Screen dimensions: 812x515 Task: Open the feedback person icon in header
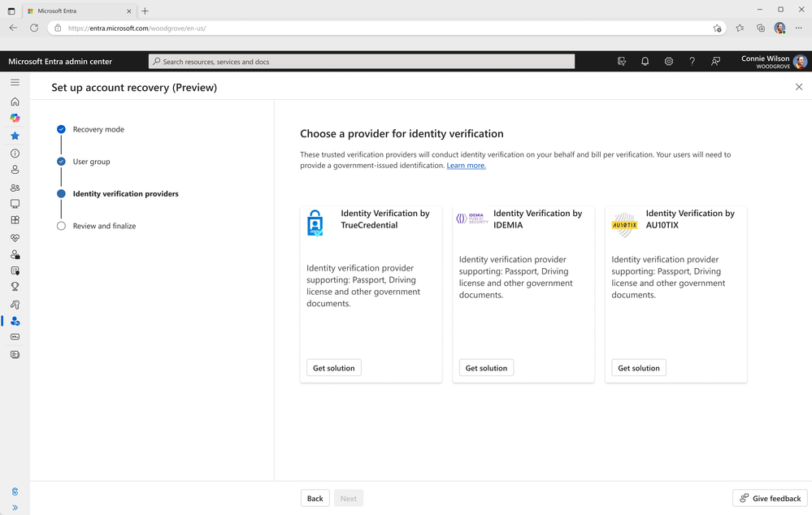[x=715, y=62]
